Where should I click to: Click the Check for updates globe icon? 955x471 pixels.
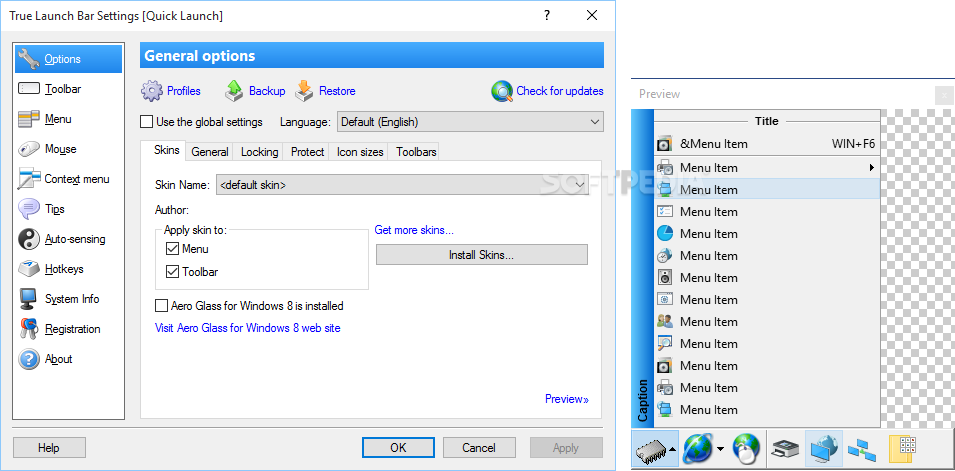pos(502,91)
